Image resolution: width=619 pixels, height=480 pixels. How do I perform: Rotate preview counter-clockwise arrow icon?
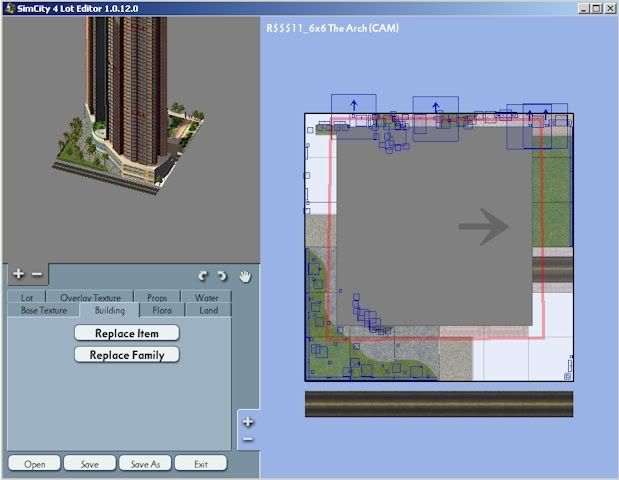(203, 276)
